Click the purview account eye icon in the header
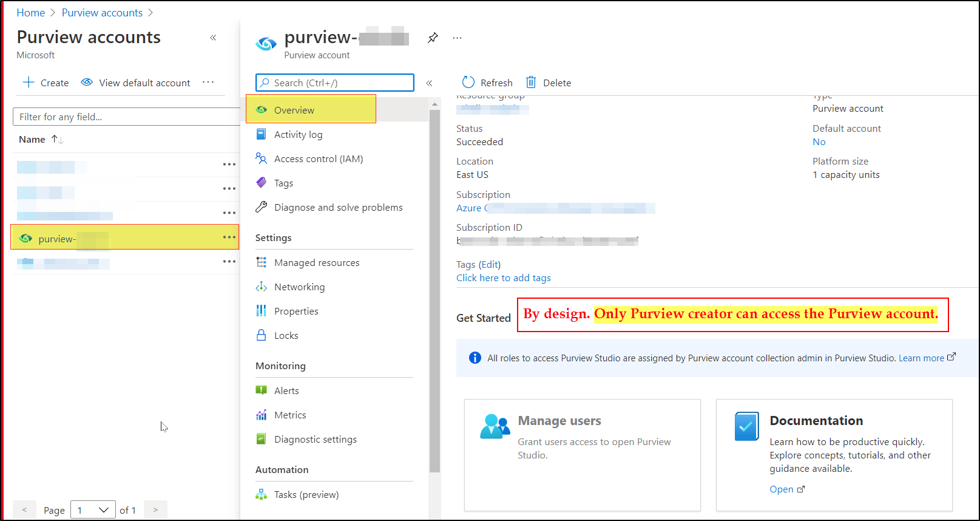Image resolution: width=980 pixels, height=521 pixels. coord(266,44)
